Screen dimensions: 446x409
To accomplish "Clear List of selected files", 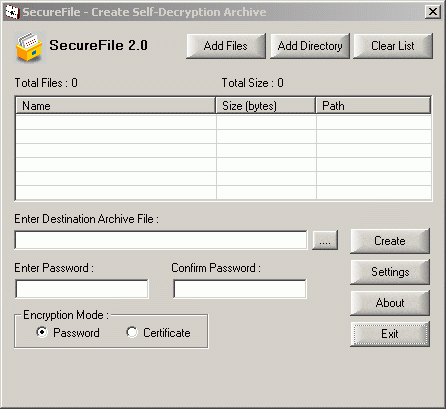I will [x=393, y=46].
